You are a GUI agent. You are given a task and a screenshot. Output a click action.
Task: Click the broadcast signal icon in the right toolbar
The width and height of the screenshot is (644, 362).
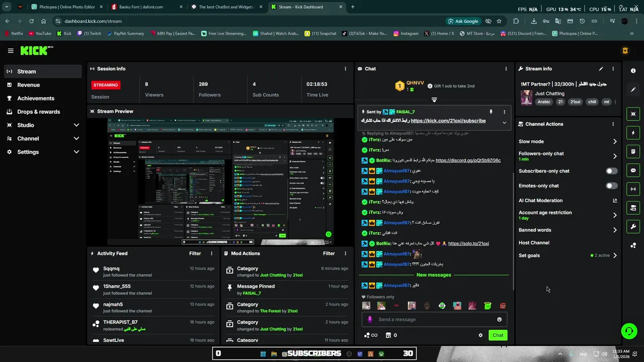[x=633, y=189]
